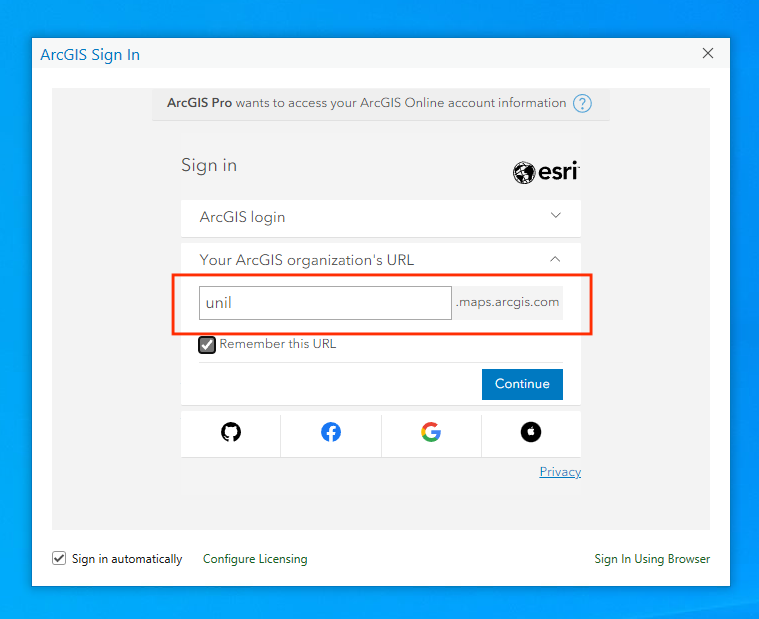Toggle the Sign in automatically checkbox
Viewport: 759px width, 619px height.
click(59, 559)
